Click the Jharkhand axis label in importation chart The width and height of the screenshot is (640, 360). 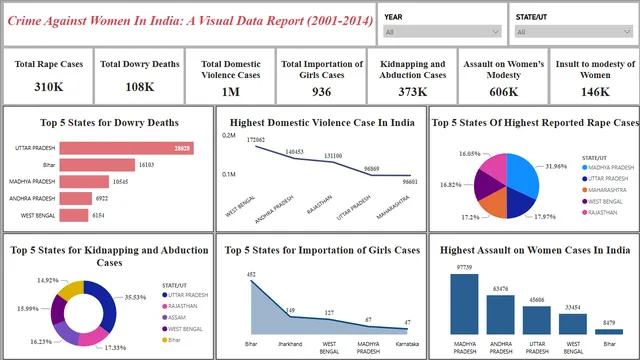click(x=290, y=344)
